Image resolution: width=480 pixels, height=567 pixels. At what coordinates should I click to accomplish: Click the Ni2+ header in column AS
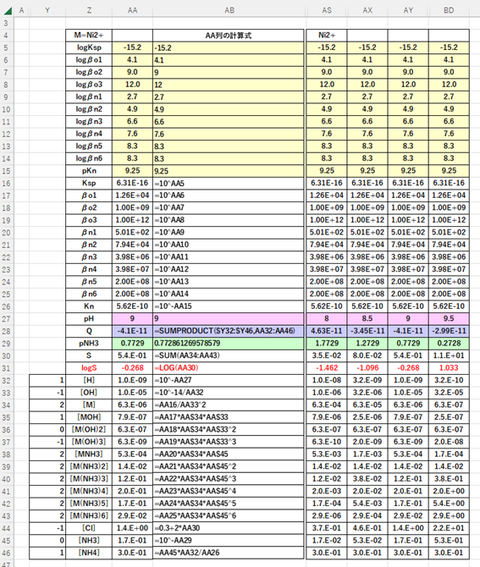click(327, 35)
